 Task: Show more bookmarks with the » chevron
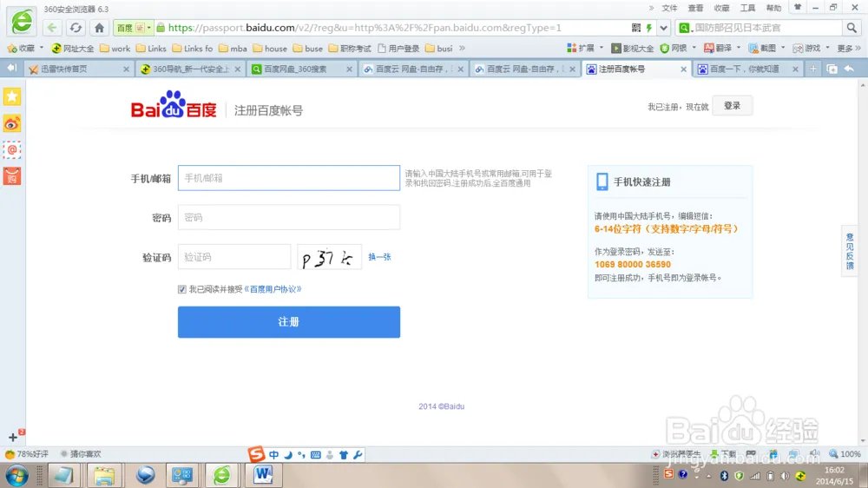[463, 48]
